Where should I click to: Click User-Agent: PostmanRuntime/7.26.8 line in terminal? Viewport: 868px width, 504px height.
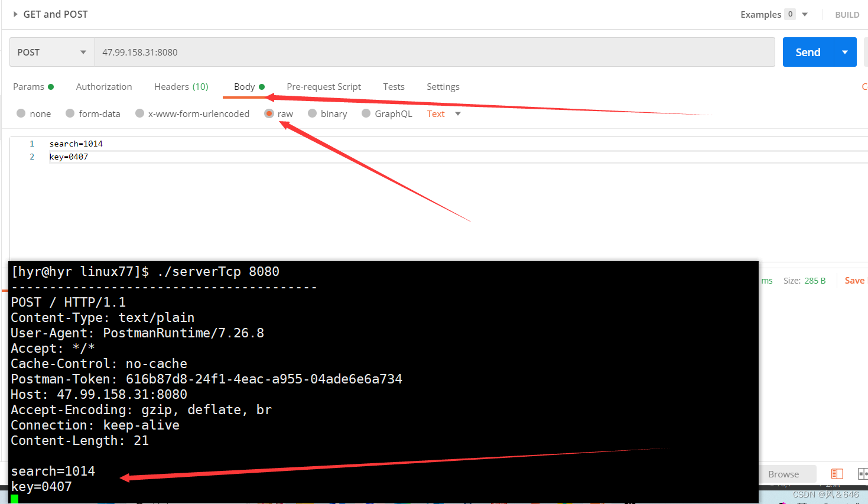point(137,333)
